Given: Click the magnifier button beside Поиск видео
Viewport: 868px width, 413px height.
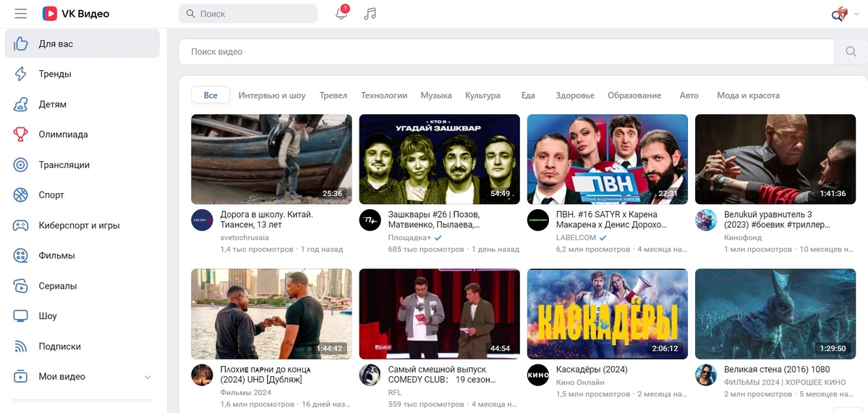Looking at the screenshot, I should tap(850, 52).
